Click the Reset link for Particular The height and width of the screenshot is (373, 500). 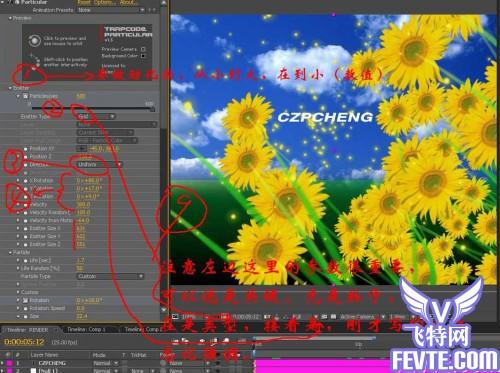pos(83,2)
